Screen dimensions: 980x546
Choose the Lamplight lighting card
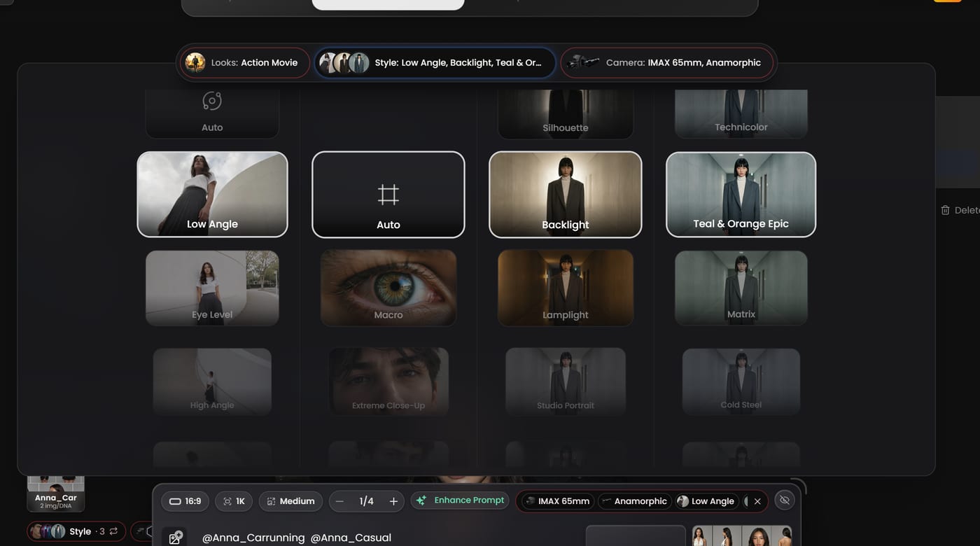[x=566, y=288]
